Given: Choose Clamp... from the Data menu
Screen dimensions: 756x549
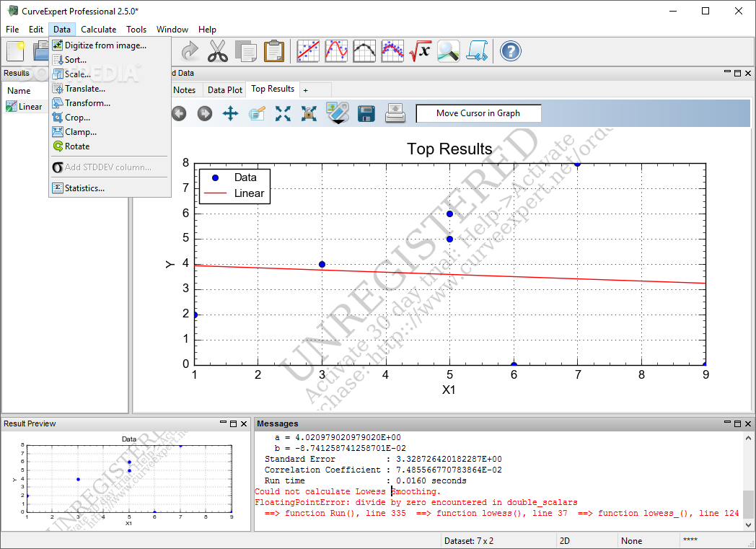Looking at the screenshot, I should [x=110, y=132].
